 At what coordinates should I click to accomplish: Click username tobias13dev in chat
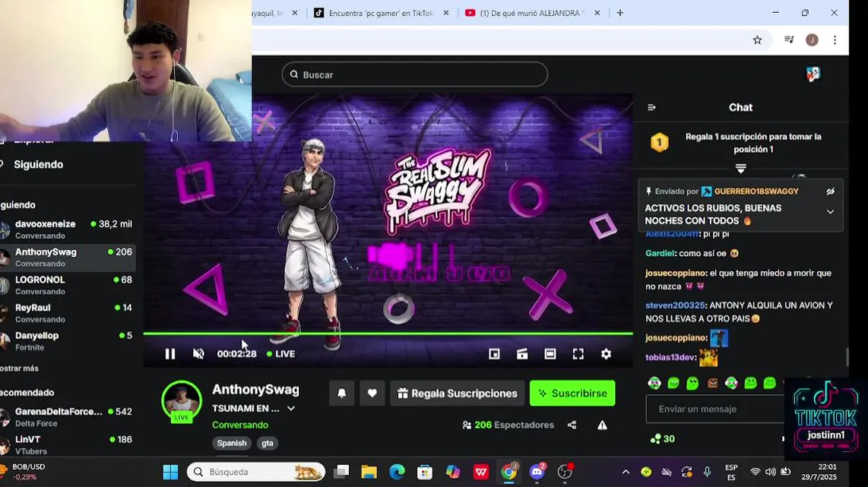tap(671, 358)
